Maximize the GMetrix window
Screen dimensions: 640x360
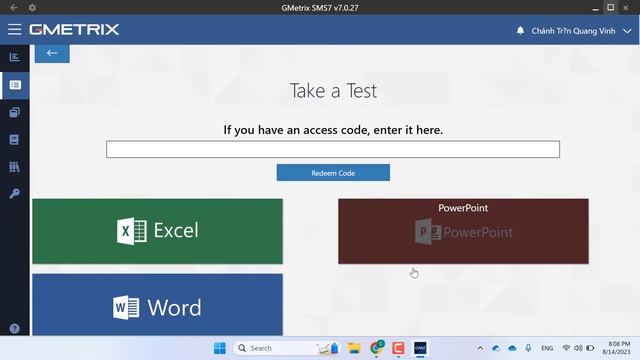coord(611,7)
